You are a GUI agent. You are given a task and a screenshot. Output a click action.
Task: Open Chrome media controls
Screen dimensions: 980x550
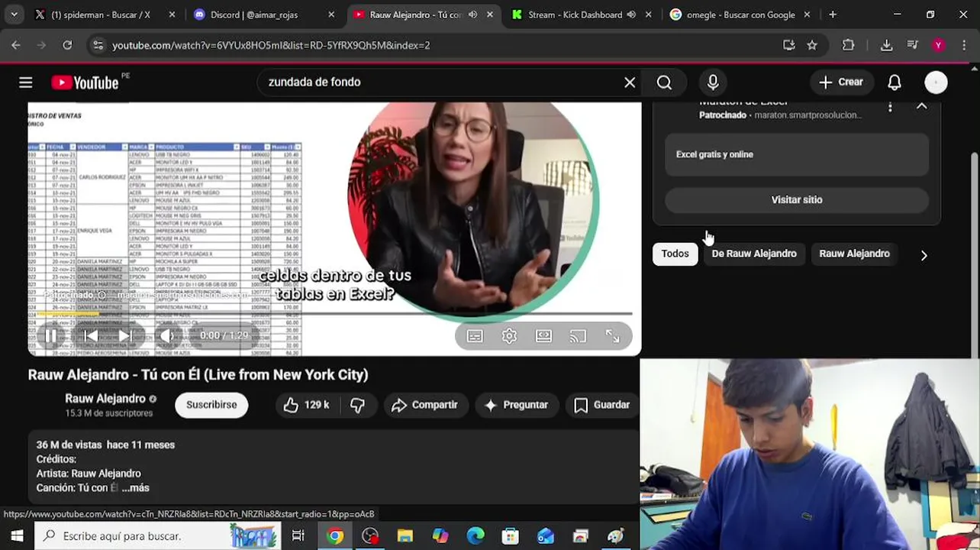[x=912, y=45]
